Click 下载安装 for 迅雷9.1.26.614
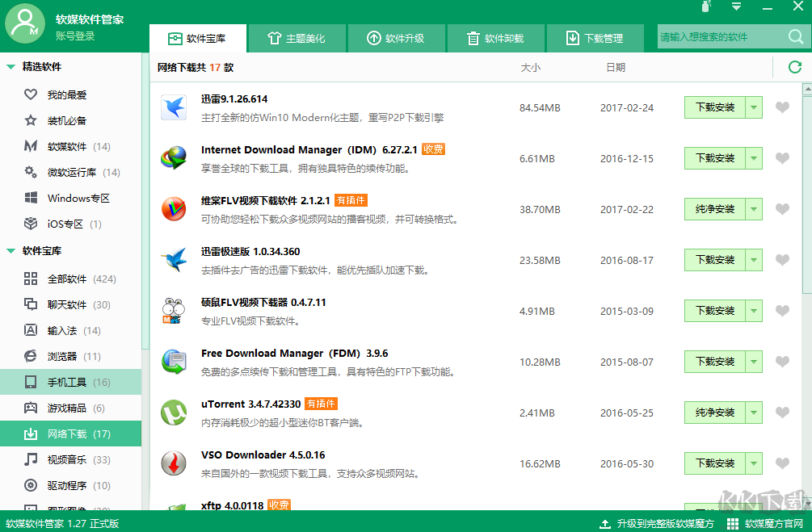812x532 pixels. click(715, 107)
